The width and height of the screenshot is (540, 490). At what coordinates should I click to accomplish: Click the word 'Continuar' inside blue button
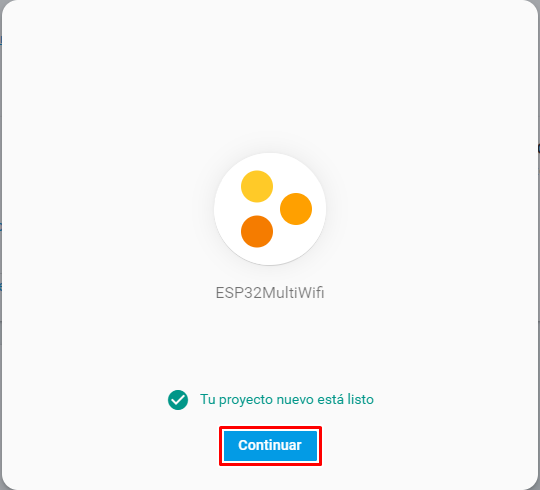[270, 445]
